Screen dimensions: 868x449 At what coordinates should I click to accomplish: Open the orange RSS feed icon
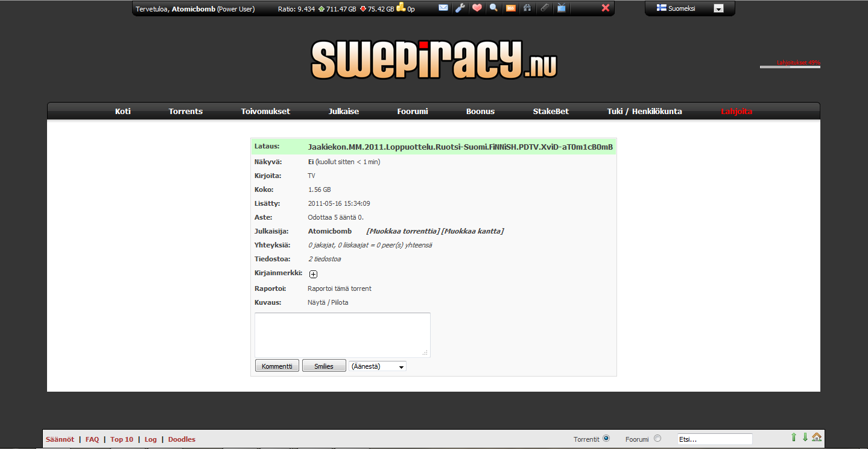click(510, 8)
